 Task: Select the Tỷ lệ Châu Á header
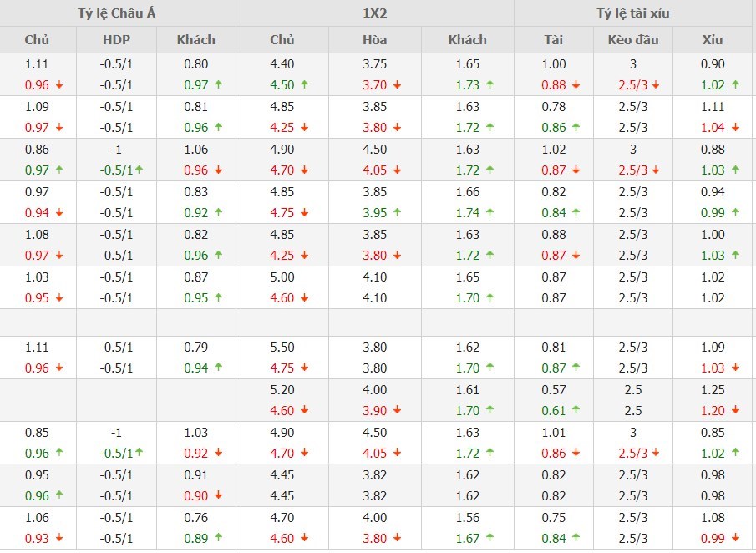[x=118, y=13]
